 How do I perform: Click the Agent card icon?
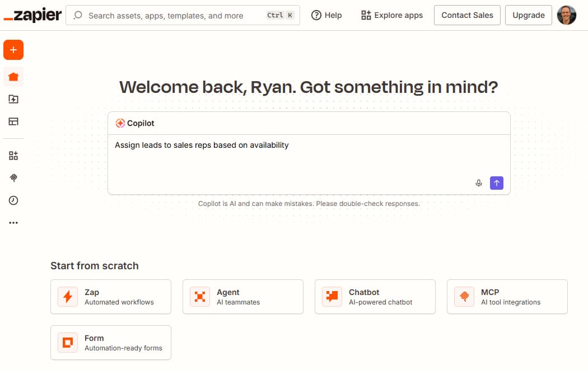pyautogui.click(x=200, y=297)
